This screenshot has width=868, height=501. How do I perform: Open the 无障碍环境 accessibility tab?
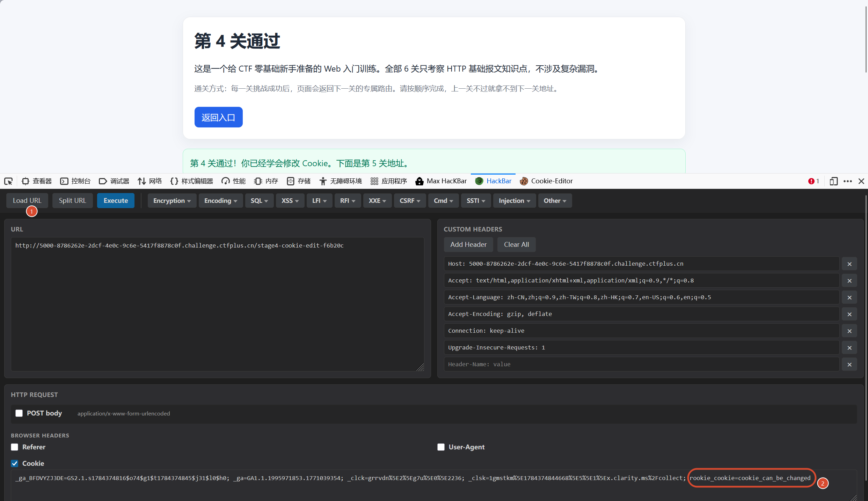(341, 181)
